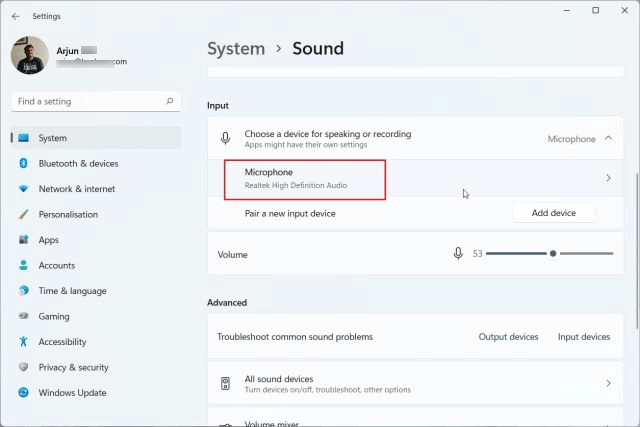Open Bluetooth & devices settings

pyautogui.click(x=78, y=163)
